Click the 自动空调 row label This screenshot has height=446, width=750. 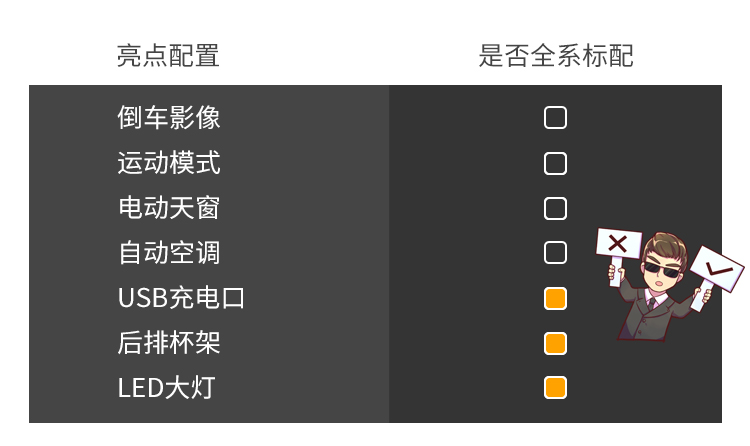(x=169, y=253)
